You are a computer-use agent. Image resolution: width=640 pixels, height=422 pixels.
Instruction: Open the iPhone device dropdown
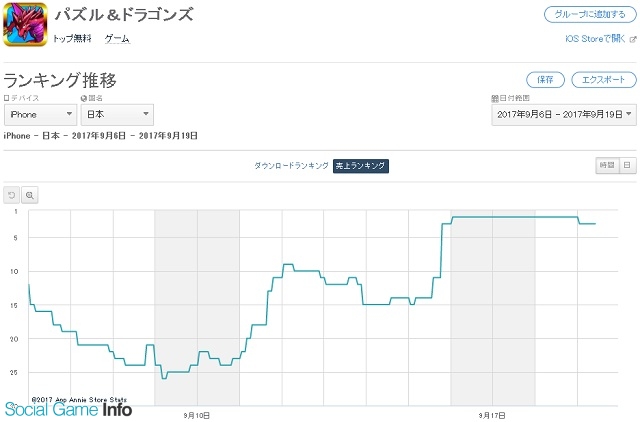[x=39, y=115]
